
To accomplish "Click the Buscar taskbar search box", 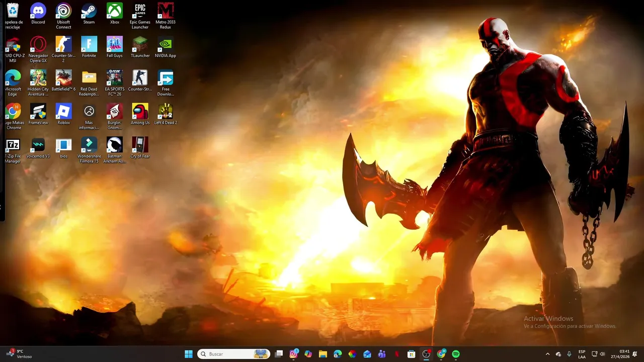I will [x=233, y=354].
